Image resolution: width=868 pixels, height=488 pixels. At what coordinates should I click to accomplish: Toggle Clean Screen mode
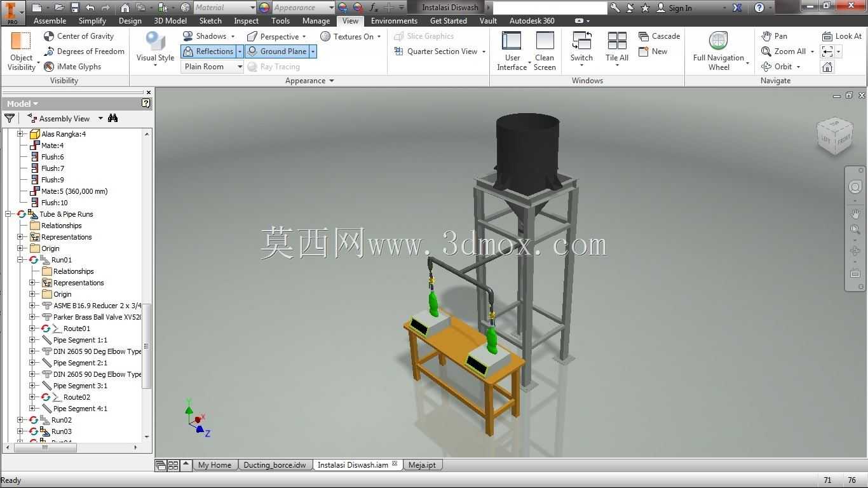pyautogui.click(x=545, y=51)
